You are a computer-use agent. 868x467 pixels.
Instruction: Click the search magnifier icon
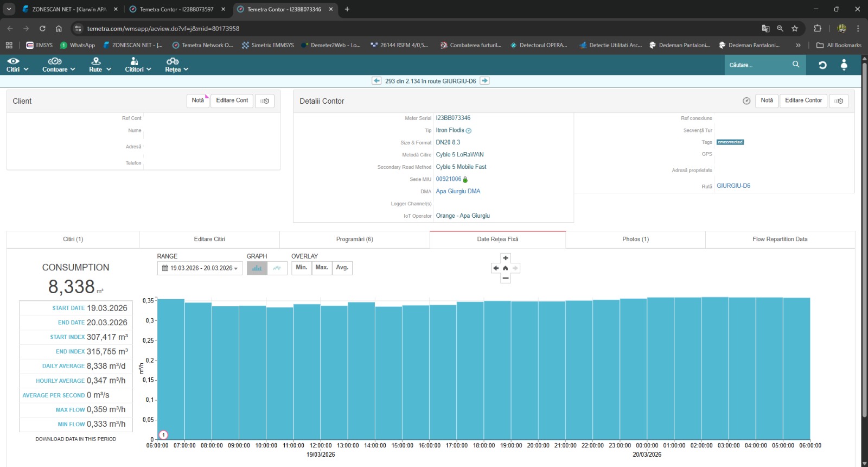[796, 65]
